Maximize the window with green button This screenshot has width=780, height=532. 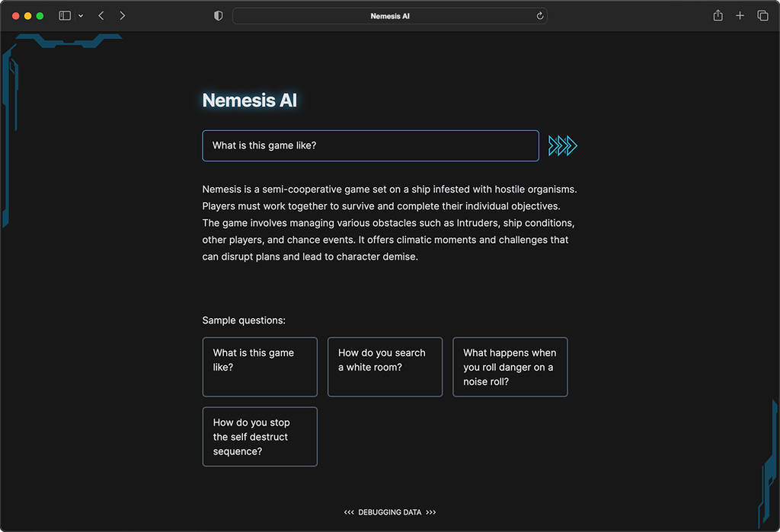pos(40,16)
